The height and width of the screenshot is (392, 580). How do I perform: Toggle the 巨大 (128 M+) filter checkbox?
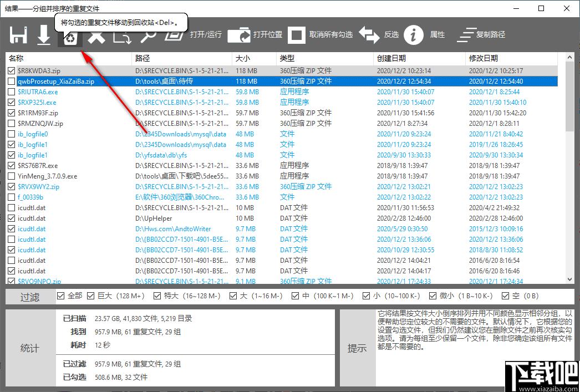(x=90, y=296)
